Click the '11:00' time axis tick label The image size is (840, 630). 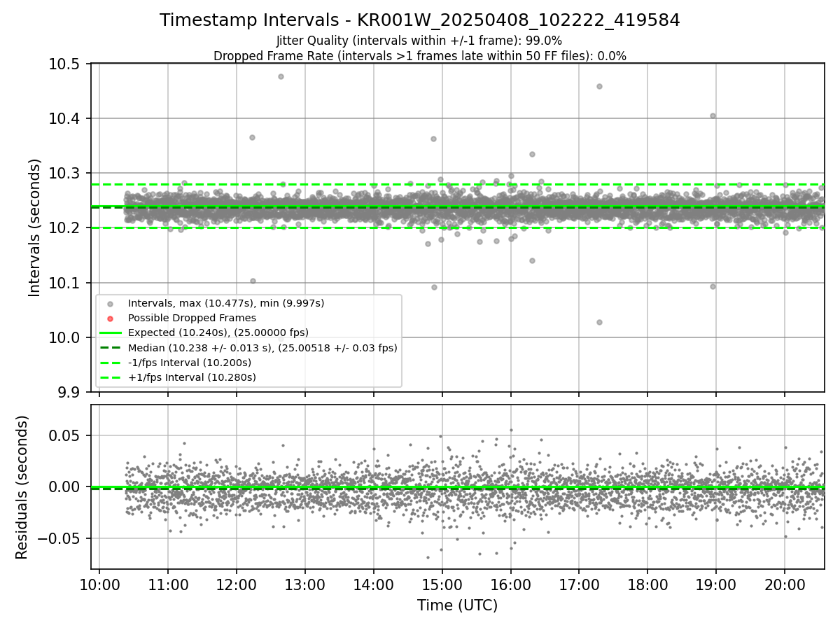(x=168, y=584)
